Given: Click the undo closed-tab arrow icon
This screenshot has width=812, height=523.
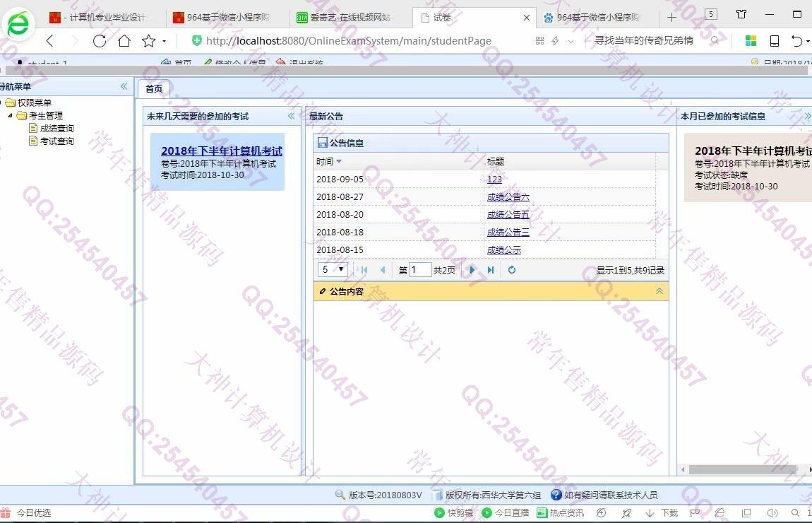Looking at the screenshot, I should coord(797,40).
